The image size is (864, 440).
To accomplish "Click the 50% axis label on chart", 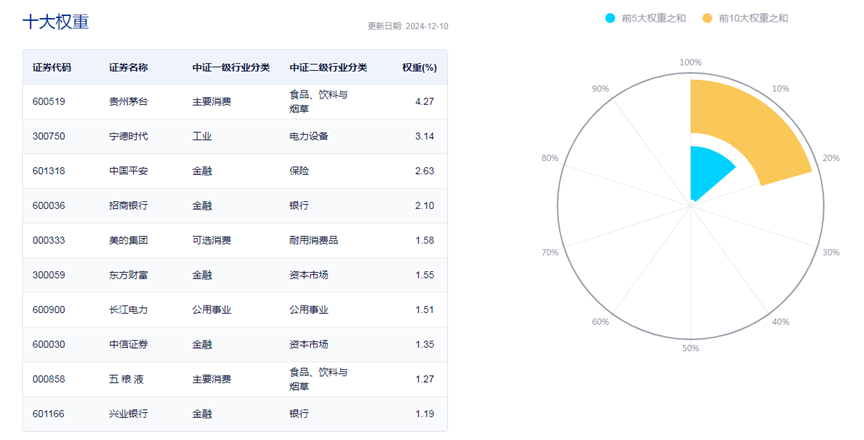I will 690,348.
